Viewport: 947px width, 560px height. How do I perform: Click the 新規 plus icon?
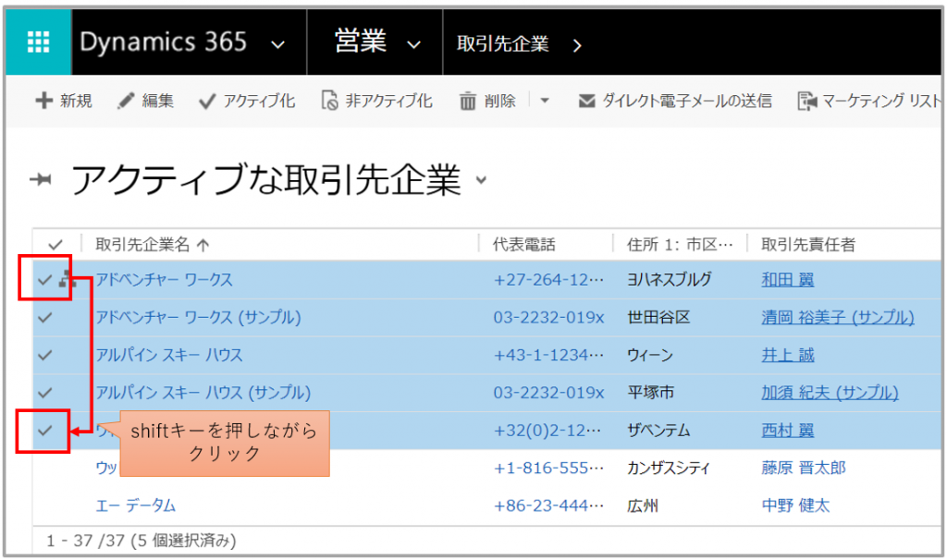point(43,101)
